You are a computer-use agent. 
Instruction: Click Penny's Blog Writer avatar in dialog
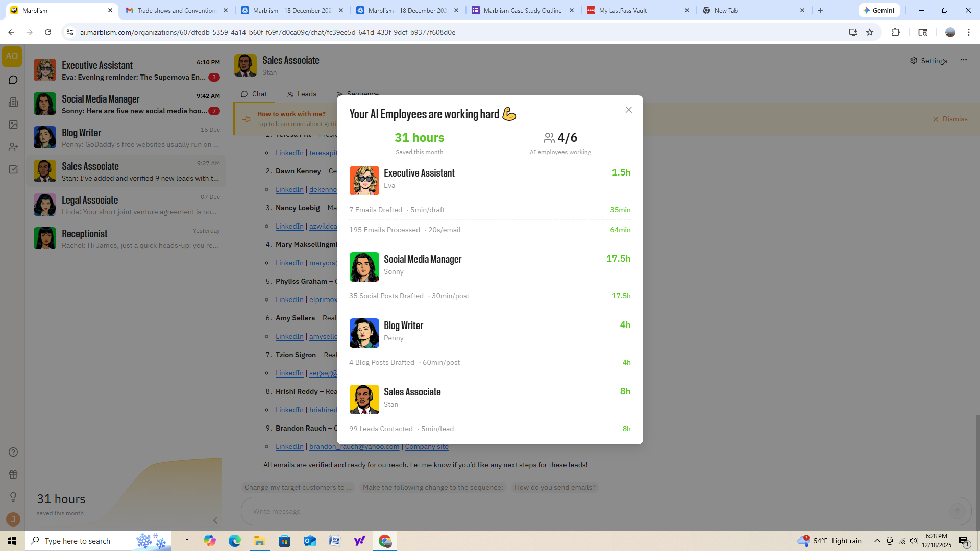click(x=364, y=333)
